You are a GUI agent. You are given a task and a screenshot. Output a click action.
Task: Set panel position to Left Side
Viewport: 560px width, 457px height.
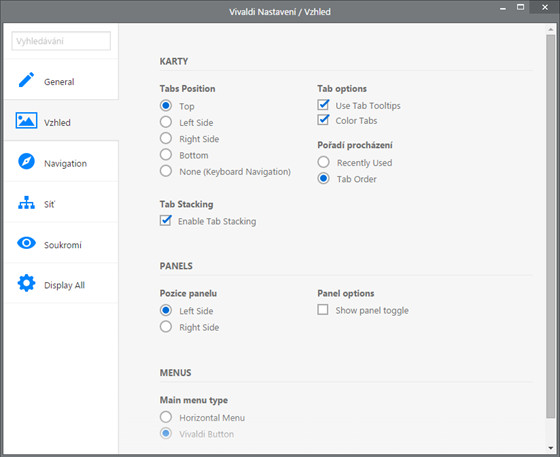pos(166,310)
